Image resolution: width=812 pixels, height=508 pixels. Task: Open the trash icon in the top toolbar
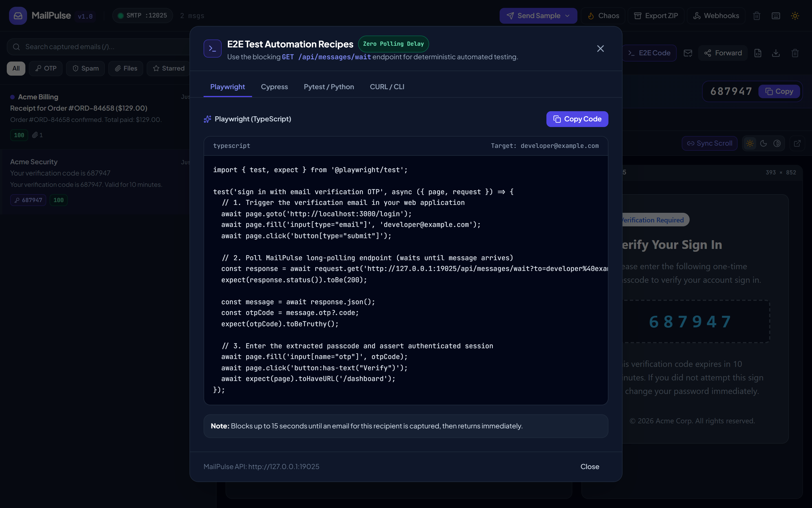pyautogui.click(x=756, y=16)
